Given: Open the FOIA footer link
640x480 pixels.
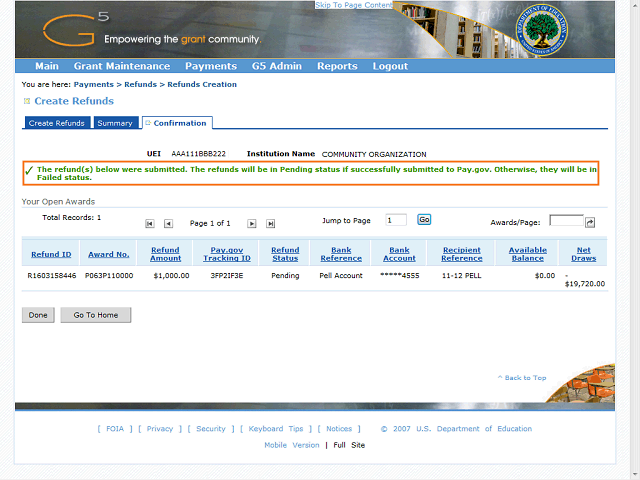Looking at the screenshot, I should [x=115, y=429].
